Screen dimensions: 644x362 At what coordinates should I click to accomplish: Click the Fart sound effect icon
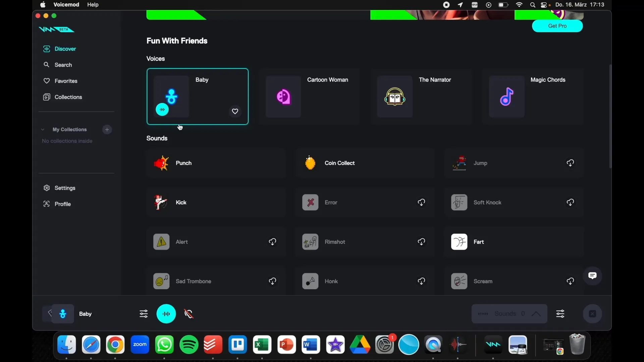pos(459,241)
